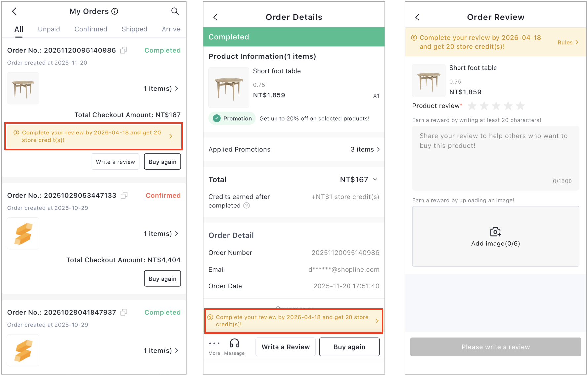Viewport: 588px width, 376px height.
Task: Tap Order Date 2025-11-20 17:51:40
Action: point(346,286)
